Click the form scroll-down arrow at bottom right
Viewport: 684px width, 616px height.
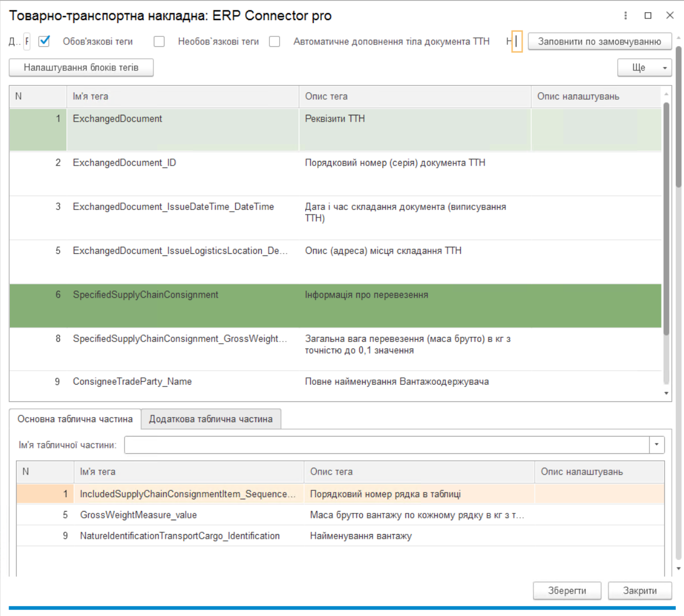678,569
